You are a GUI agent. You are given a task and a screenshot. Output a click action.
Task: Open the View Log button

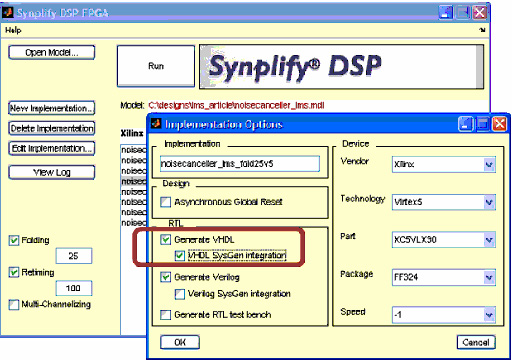click(52, 172)
